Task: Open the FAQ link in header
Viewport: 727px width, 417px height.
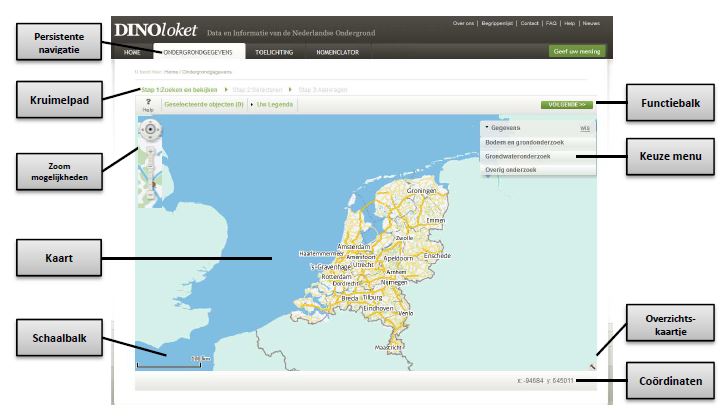Action: click(x=551, y=22)
